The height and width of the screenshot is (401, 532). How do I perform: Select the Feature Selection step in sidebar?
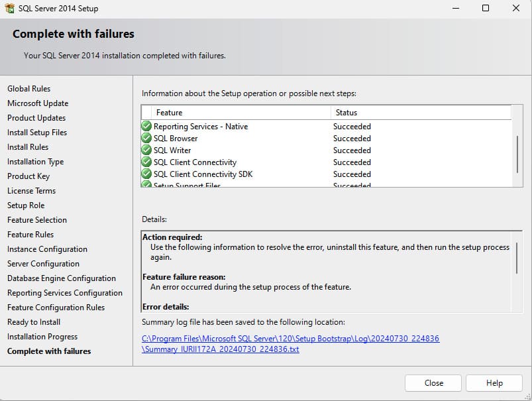tap(37, 220)
